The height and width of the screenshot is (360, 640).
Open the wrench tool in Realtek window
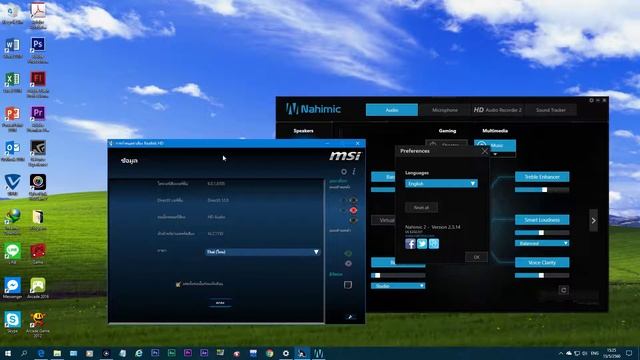click(x=350, y=317)
